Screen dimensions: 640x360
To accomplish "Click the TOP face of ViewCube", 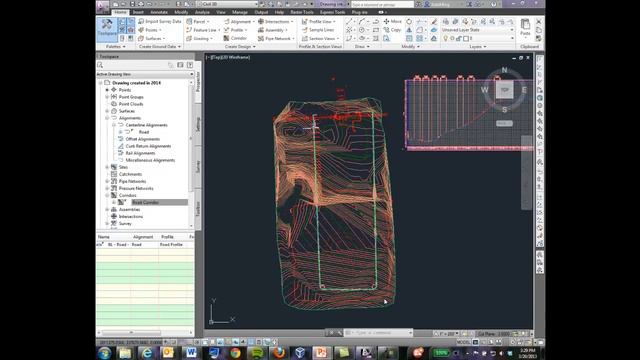I will (504, 90).
